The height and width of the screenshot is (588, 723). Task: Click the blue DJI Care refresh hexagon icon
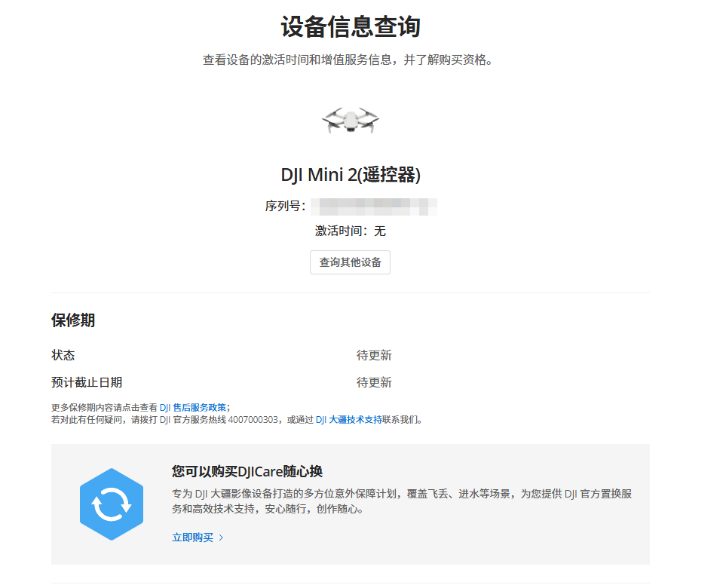tap(112, 504)
